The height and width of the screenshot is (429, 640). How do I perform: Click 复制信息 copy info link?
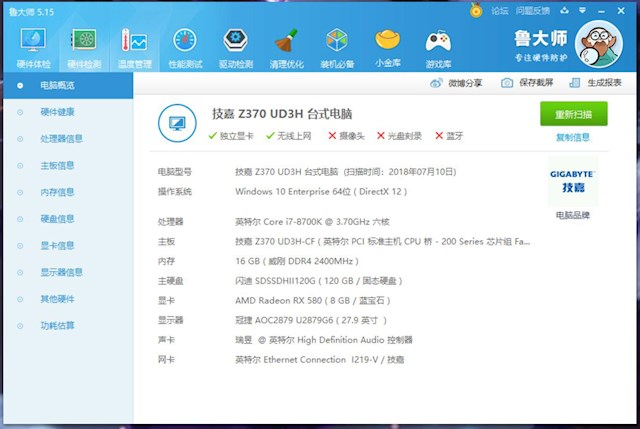pyautogui.click(x=573, y=137)
